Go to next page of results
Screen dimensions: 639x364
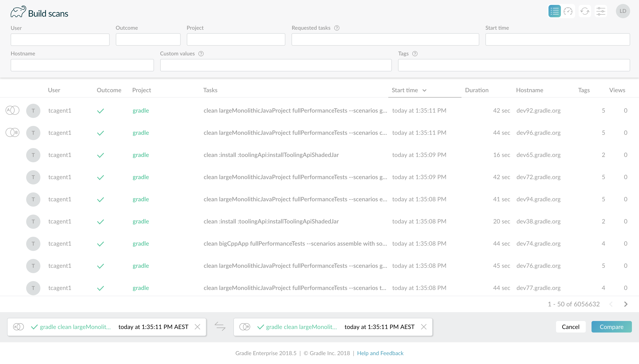(x=626, y=304)
